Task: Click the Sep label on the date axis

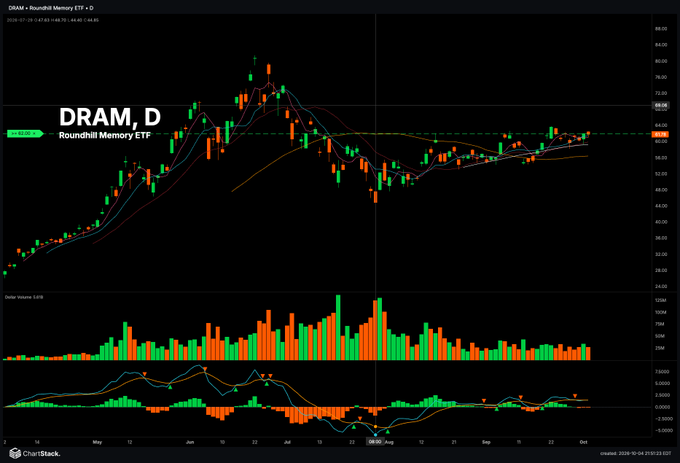Action: [x=486, y=442]
